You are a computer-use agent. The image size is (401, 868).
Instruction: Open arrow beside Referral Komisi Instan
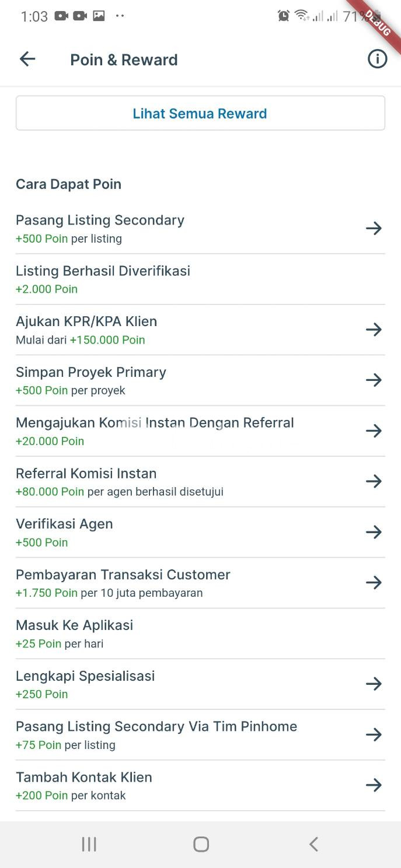pyautogui.click(x=374, y=481)
